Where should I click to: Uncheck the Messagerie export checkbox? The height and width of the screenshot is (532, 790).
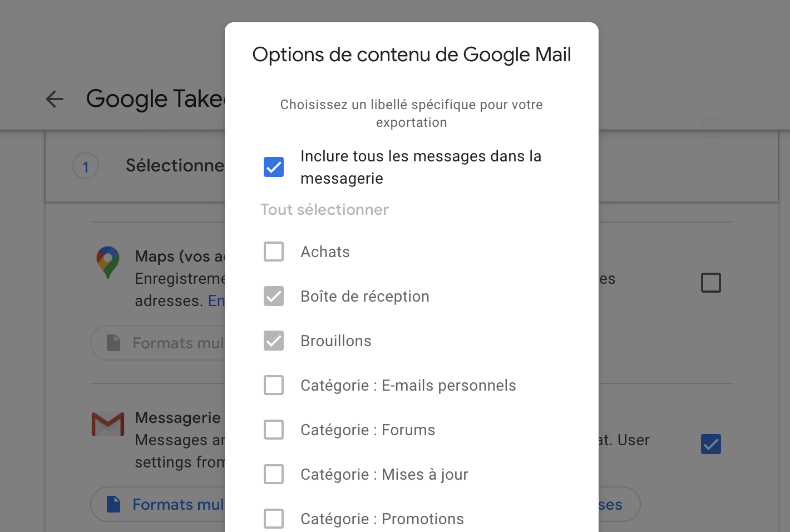711,444
